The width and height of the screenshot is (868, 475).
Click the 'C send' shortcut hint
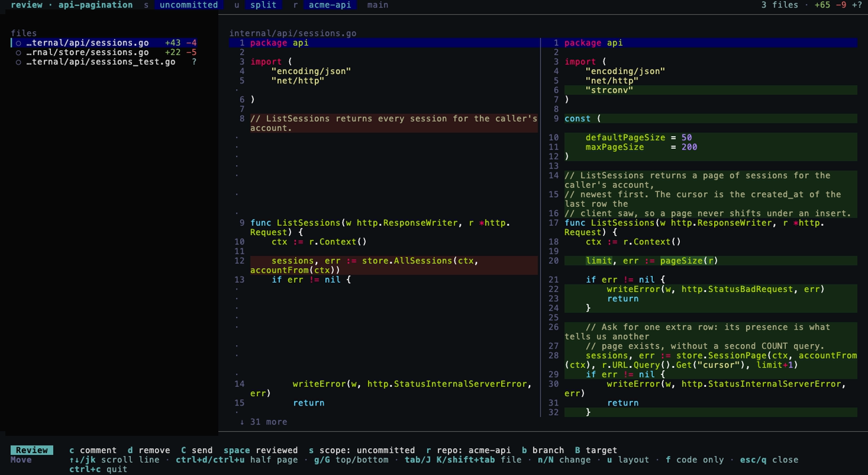click(x=197, y=450)
